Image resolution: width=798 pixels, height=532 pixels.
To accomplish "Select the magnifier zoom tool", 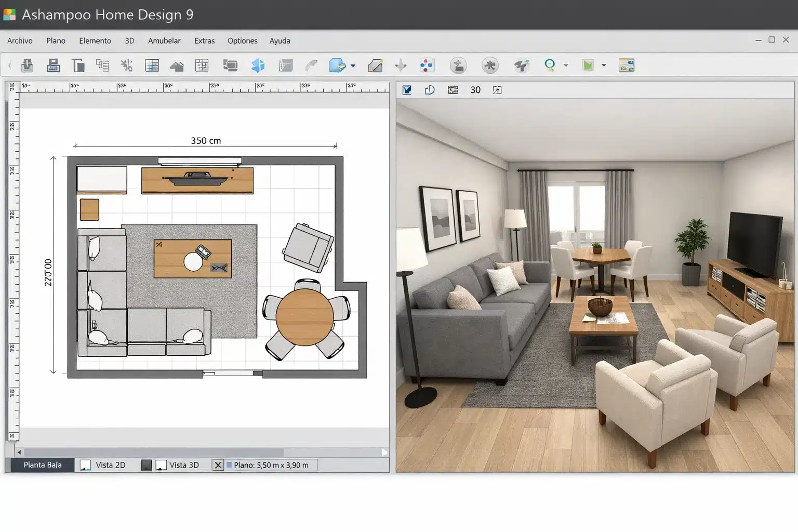I will tap(549, 65).
